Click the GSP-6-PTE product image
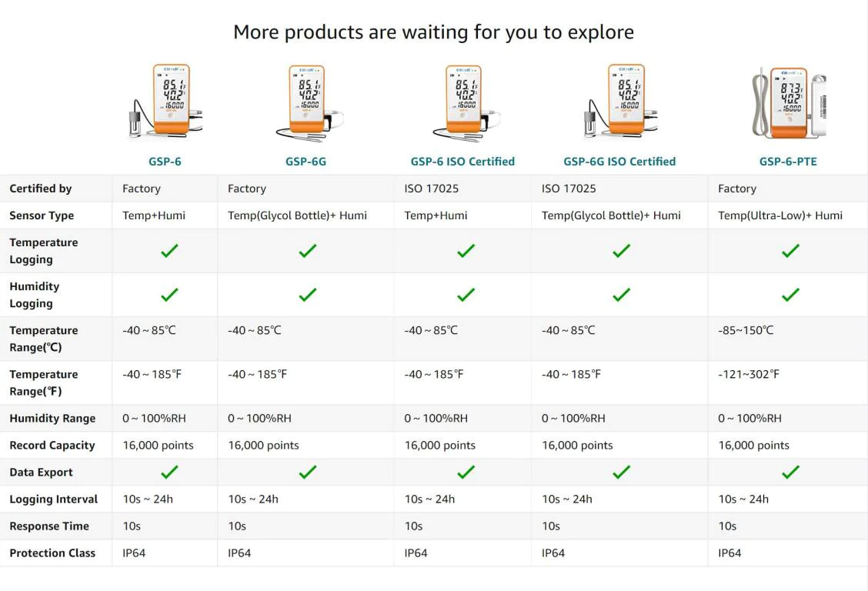This screenshot has width=868, height=591. point(789,103)
